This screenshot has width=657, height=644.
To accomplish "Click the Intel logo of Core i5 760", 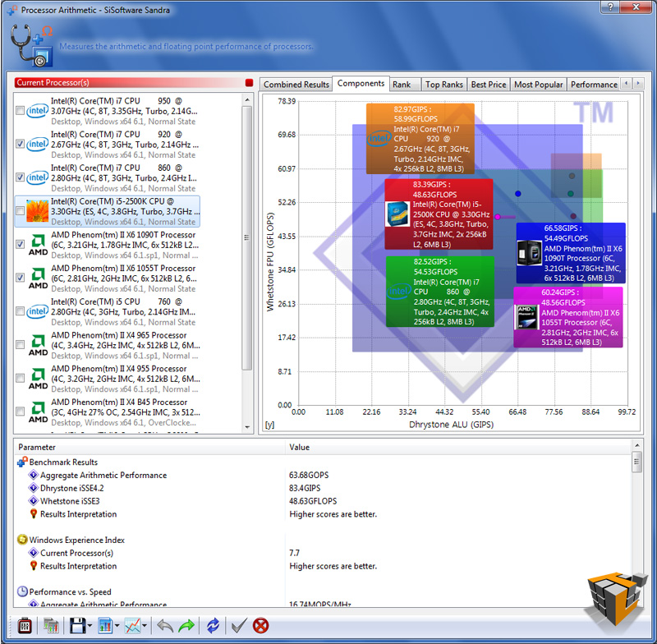I will pyautogui.click(x=37, y=311).
